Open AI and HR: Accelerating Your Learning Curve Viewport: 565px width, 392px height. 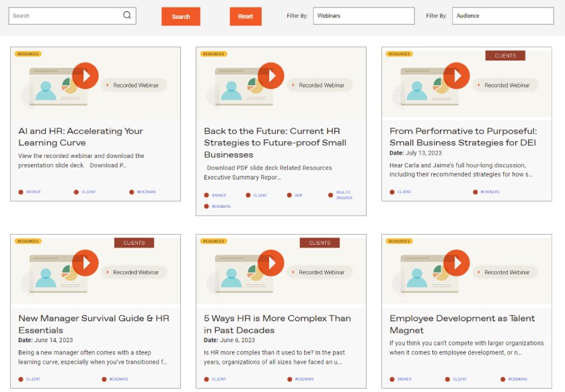point(81,137)
